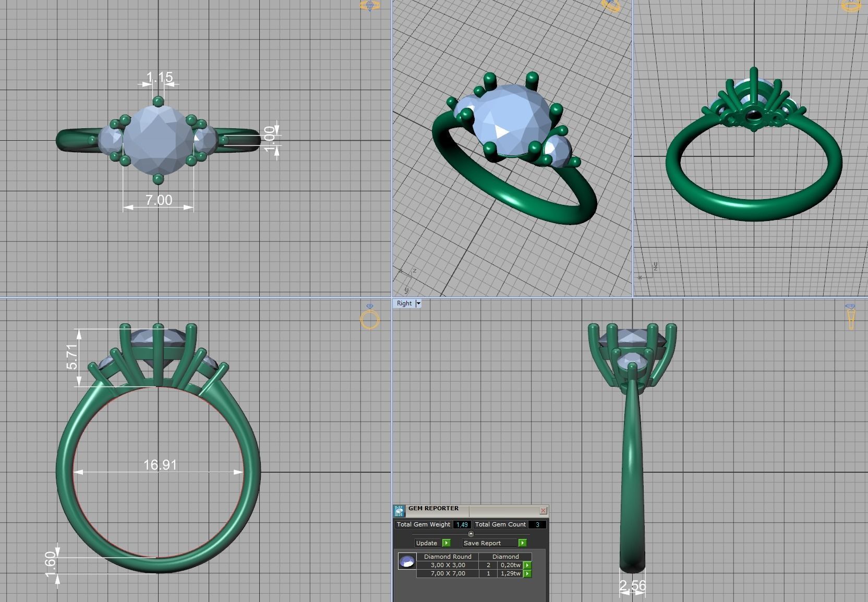This screenshot has height=602, width=868.
Task: Click green arrow next to Update
Action: coord(446,543)
